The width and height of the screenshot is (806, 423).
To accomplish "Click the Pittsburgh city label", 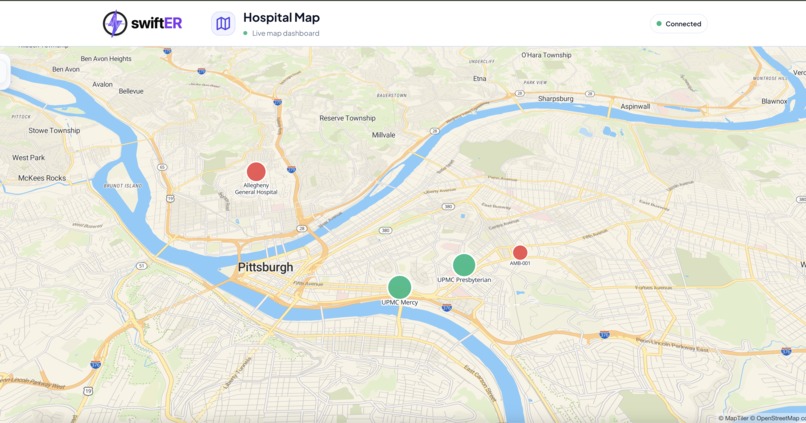I will click(x=265, y=267).
